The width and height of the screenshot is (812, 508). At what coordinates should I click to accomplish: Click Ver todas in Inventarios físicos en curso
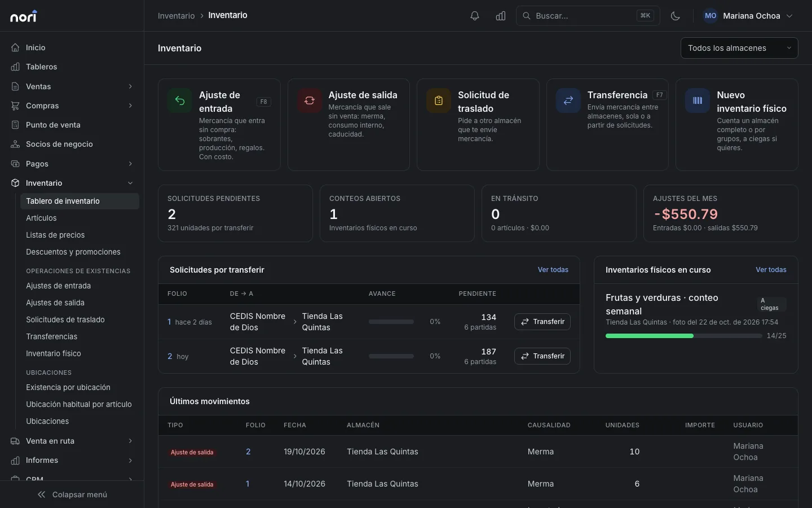tap(771, 270)
